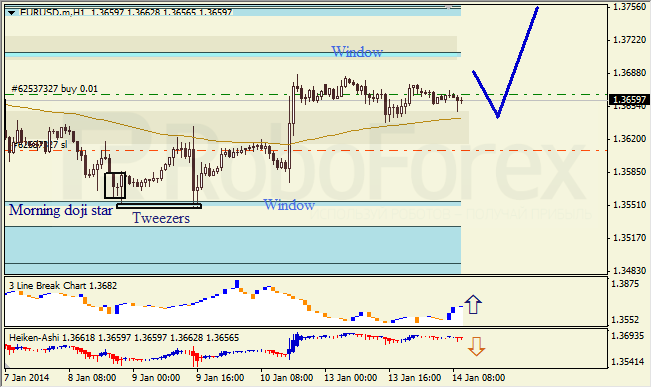Click the '10 Jan 08:00' time label

coord(286,378)
